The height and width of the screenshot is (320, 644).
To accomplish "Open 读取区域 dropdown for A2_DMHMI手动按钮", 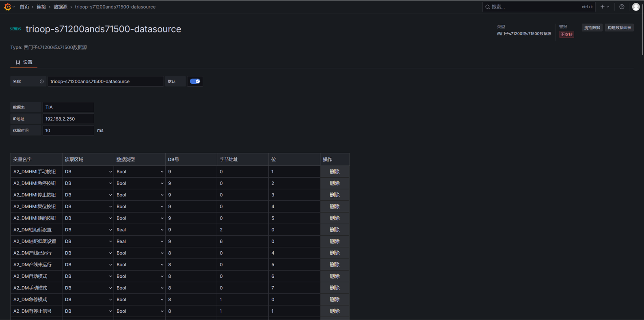I will coord(88,172).
